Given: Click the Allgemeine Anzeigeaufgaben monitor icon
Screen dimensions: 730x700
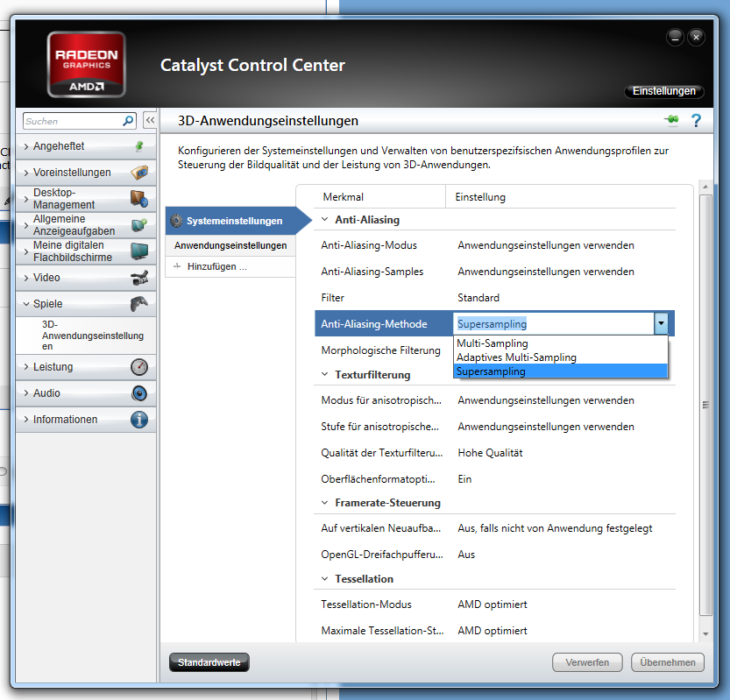Looking at the screenshot, I should [x=139, y=225].
